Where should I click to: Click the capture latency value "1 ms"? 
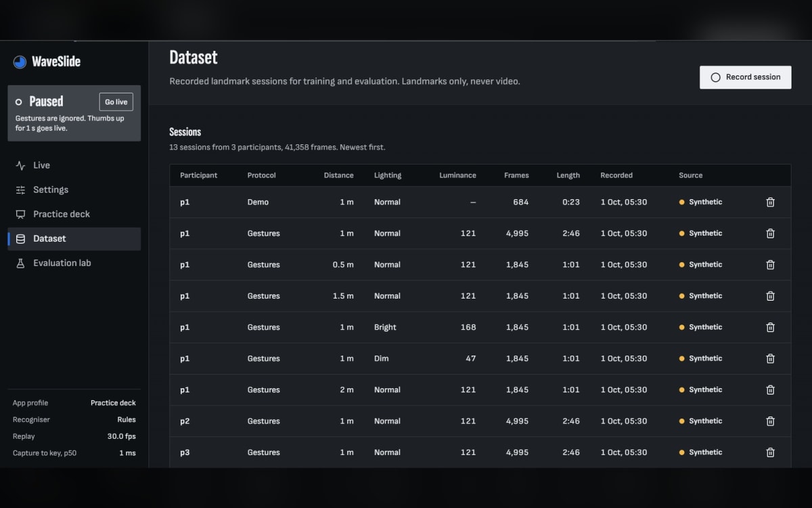pos(128,453)
